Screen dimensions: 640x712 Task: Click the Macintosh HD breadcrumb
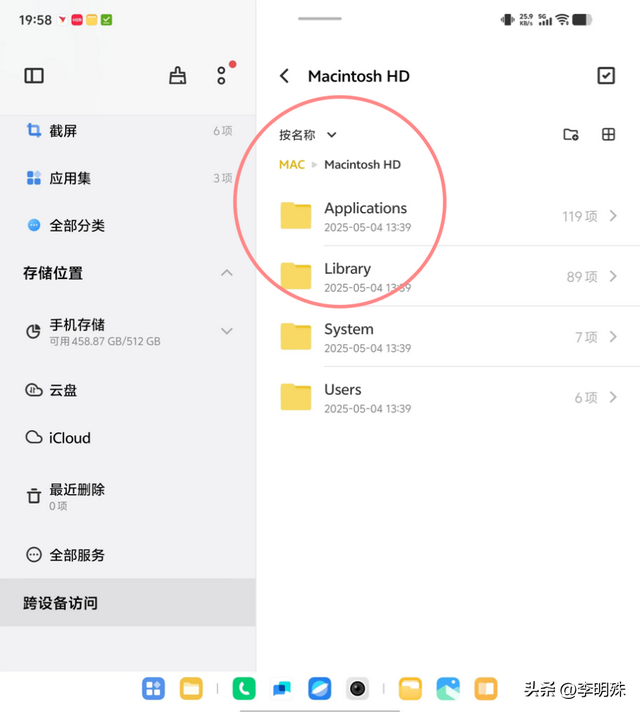pos(362,164)
